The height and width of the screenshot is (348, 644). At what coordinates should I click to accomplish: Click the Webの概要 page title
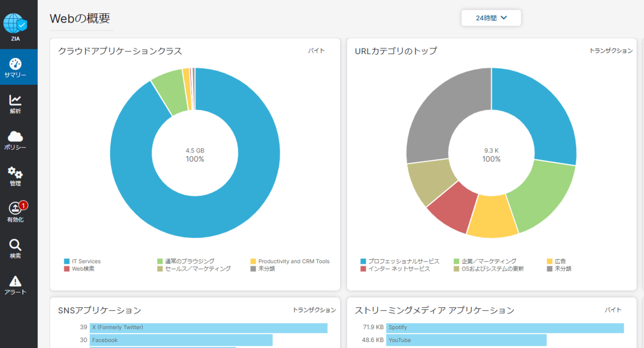(x=80, y=18)
